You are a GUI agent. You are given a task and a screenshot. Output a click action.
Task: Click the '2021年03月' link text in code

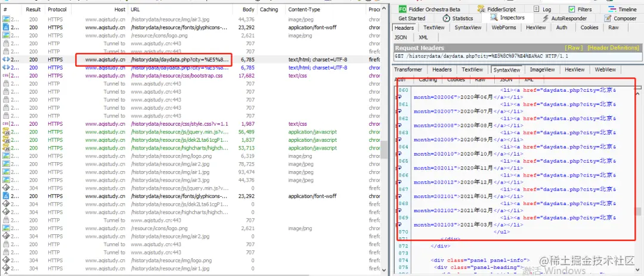[x=476, y=225]
